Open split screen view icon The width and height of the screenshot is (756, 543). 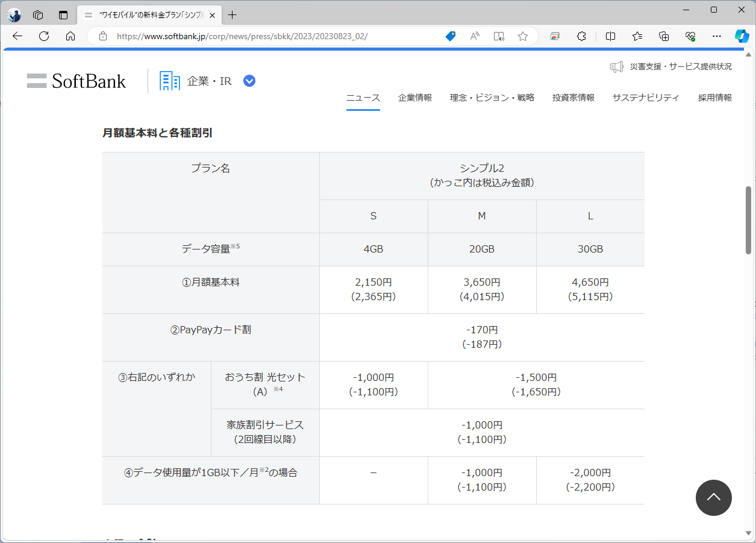pos(610,36)
